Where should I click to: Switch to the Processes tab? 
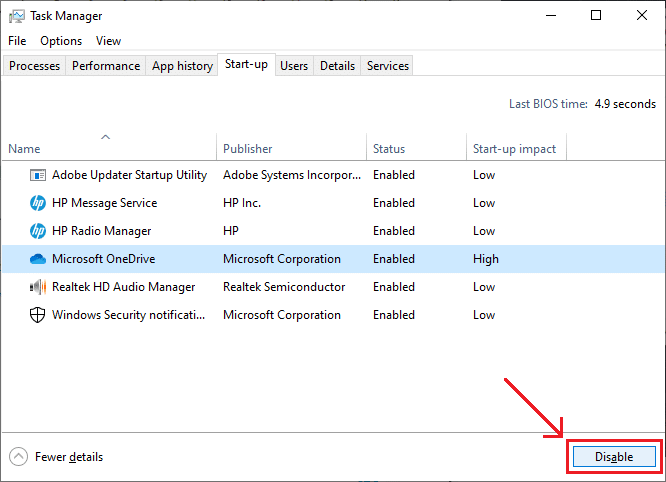[35, 66]
